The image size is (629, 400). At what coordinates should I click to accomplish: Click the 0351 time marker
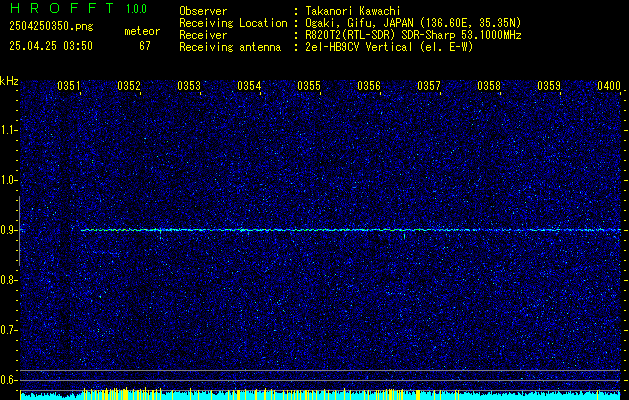(69, 86)
